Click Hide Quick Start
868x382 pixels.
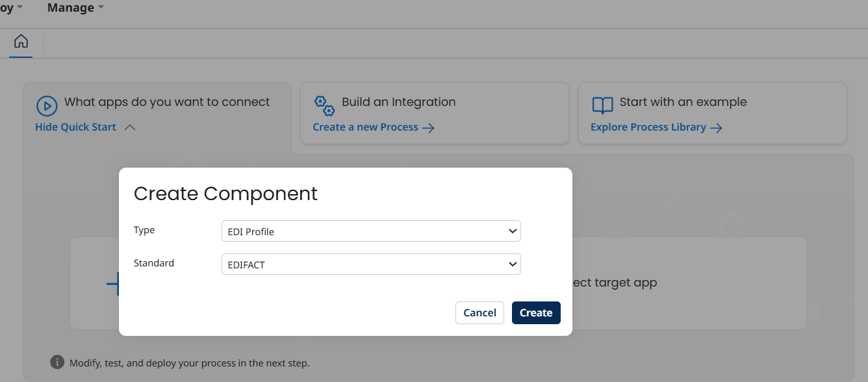pyautogui.click(x=75, y=127)
